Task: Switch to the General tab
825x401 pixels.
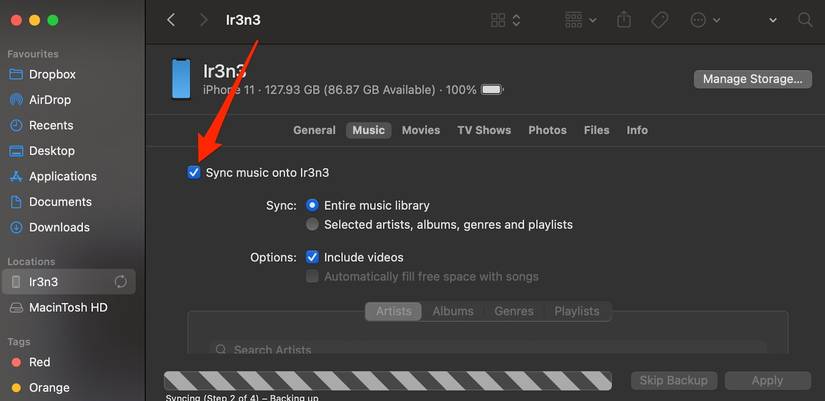Action: tap(314, 130)
